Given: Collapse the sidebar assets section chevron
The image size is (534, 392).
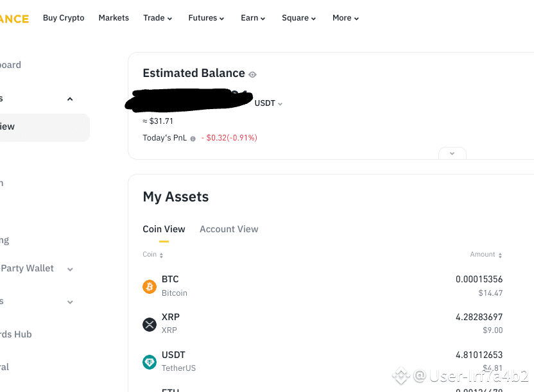Looking at the screenshot, I should [x=70, y=99].
